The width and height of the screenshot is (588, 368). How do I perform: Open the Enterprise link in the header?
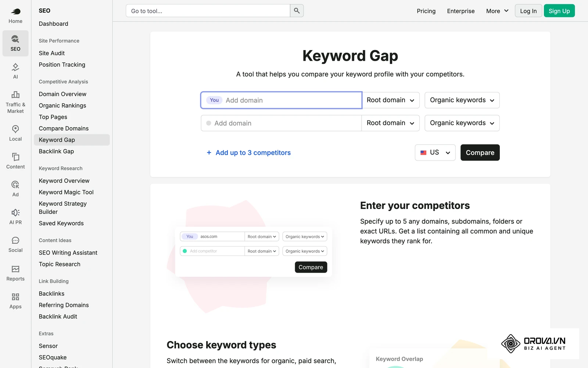(461, 11)
